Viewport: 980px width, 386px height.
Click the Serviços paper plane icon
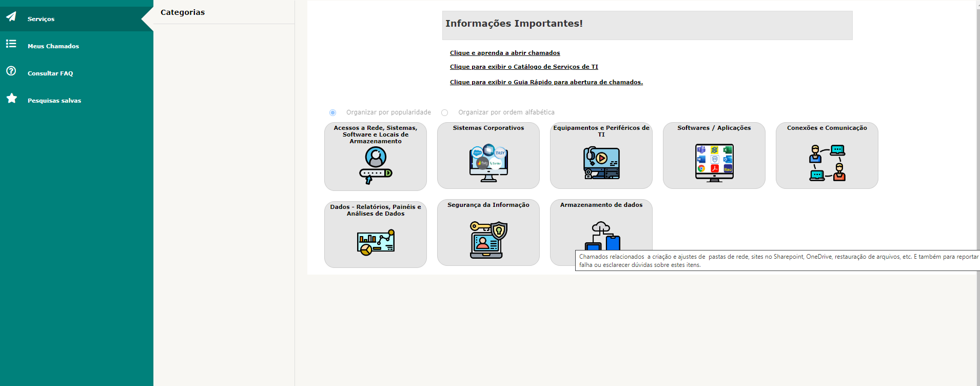tap(11, 17)
